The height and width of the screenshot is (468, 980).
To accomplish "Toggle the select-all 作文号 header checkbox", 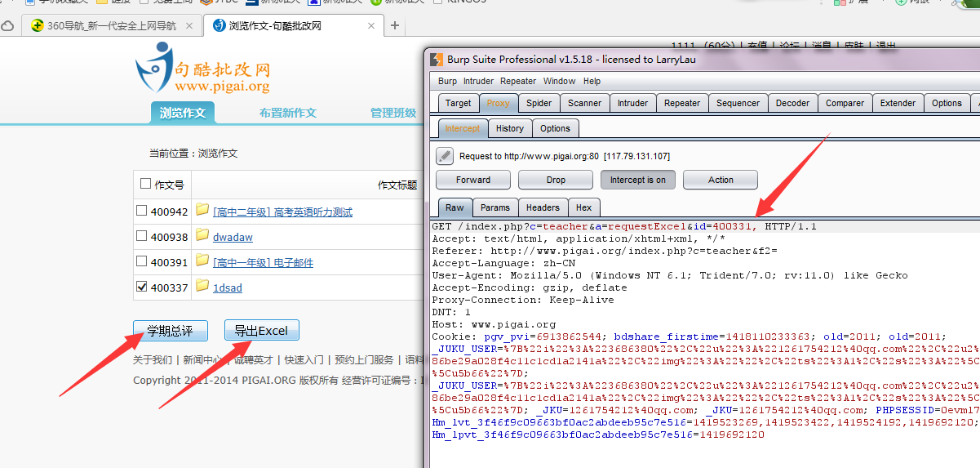I will (x=145, y=184).
